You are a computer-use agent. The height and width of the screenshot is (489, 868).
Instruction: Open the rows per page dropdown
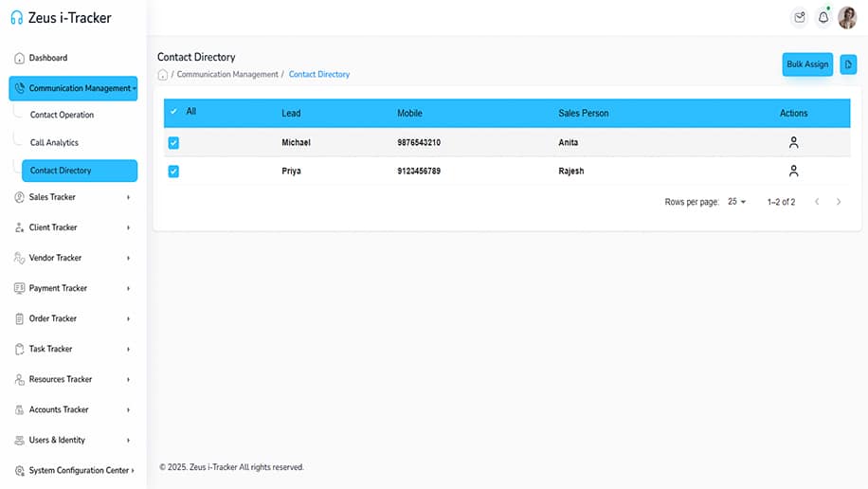tap(736, 202)
